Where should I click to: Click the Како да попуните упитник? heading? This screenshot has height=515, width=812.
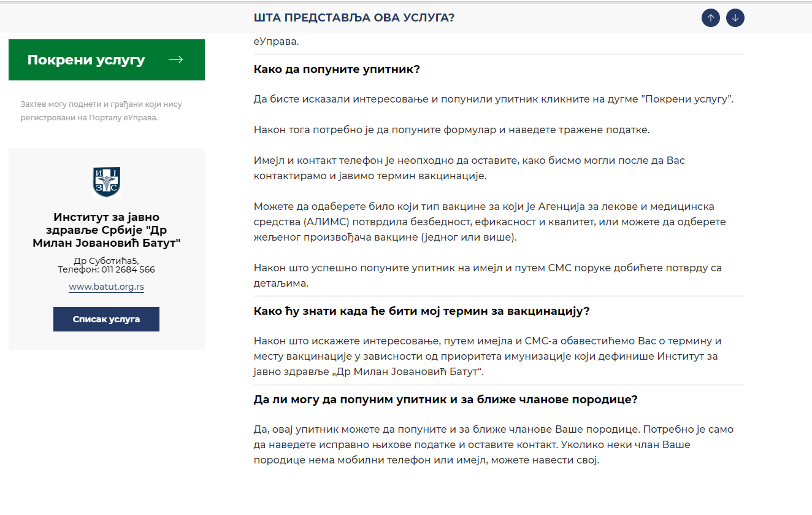click(x=337, y=69)
